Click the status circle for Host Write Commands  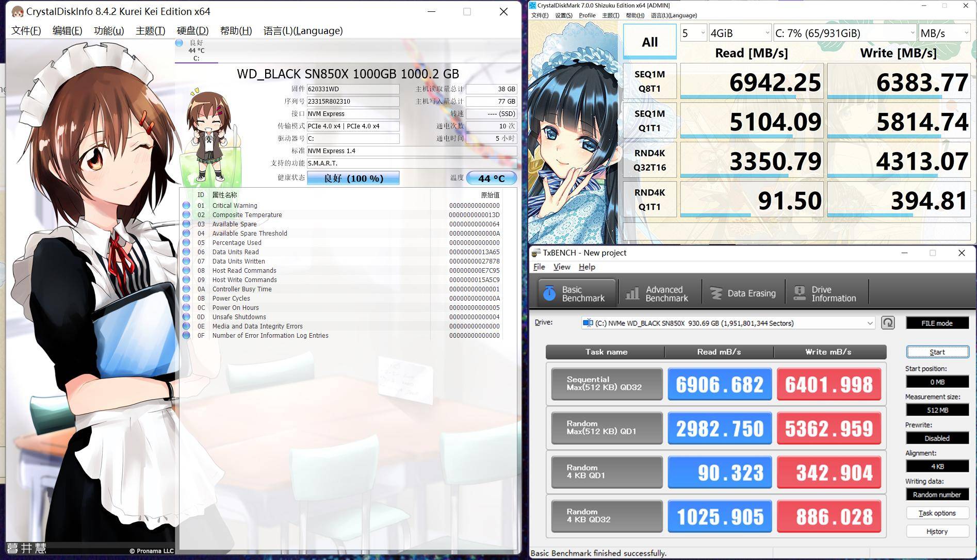[x=186, y=279]
